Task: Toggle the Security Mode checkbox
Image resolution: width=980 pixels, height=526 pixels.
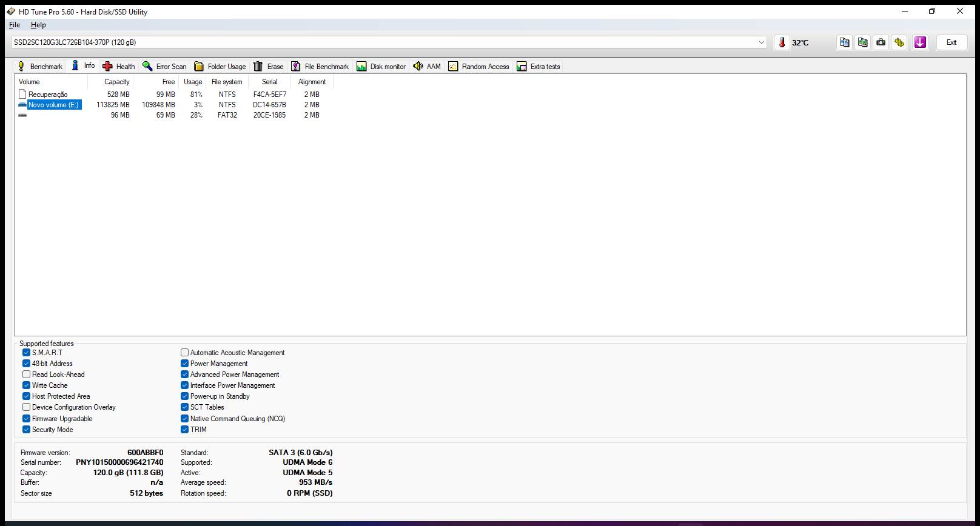Action: pyautogui.click(x=26, y=430)
